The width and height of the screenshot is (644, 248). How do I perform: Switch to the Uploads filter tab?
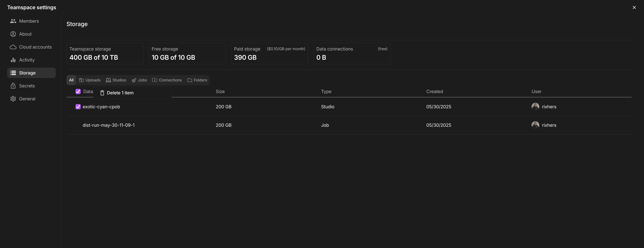[x=90, y=80]
